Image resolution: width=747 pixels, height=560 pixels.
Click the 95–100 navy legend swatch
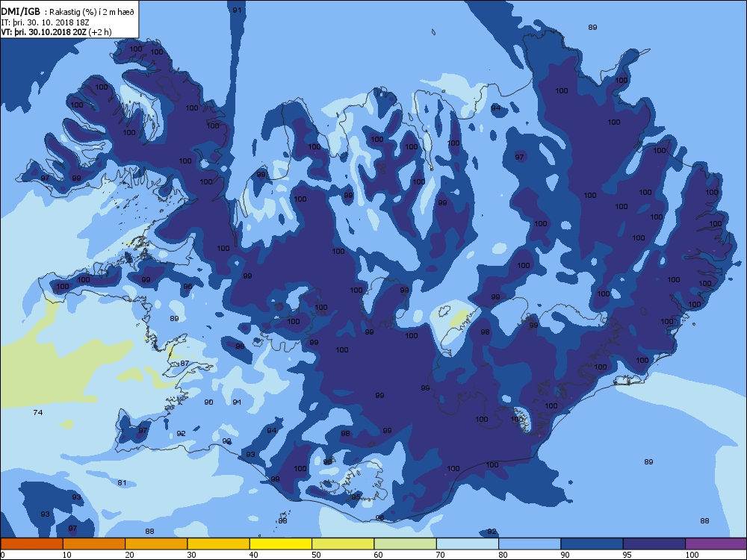[x=654, y=544]
